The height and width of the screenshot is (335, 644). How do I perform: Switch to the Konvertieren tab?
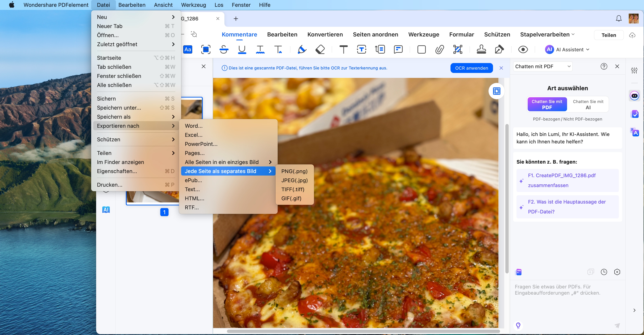click(325, 34)
